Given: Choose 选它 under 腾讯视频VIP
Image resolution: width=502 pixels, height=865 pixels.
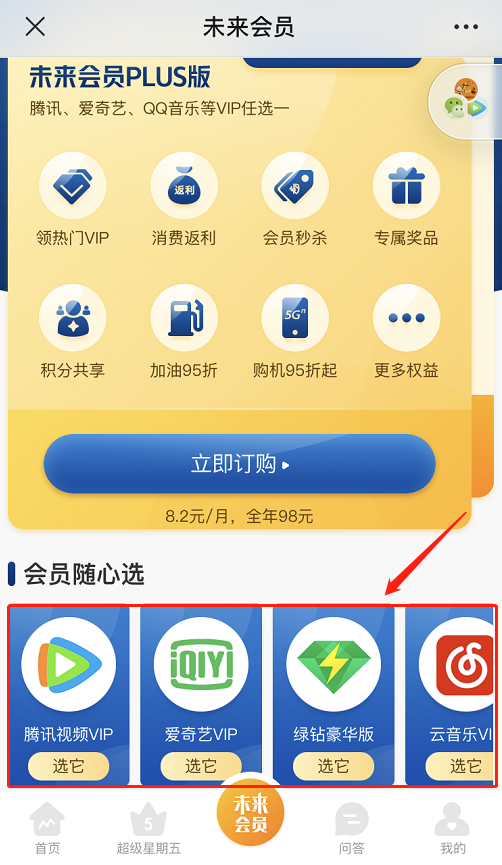Looking at the screenshot, I should tap(68, 766).
